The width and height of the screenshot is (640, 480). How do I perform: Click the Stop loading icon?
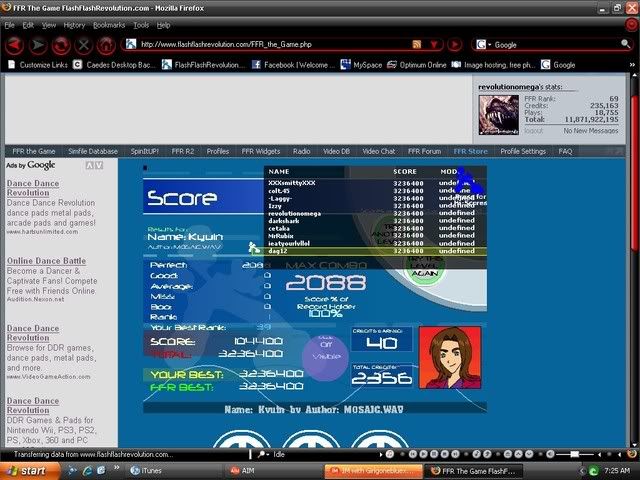pyautogui.click(x=83, y=45)
